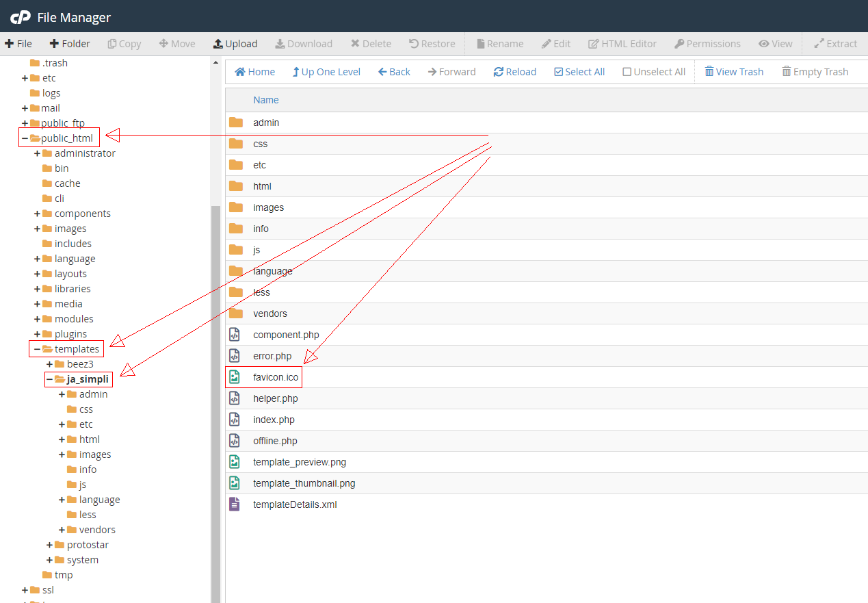The image size is (868, 603).
Task: Go to the Home directory
Action: tap(254, 71)
